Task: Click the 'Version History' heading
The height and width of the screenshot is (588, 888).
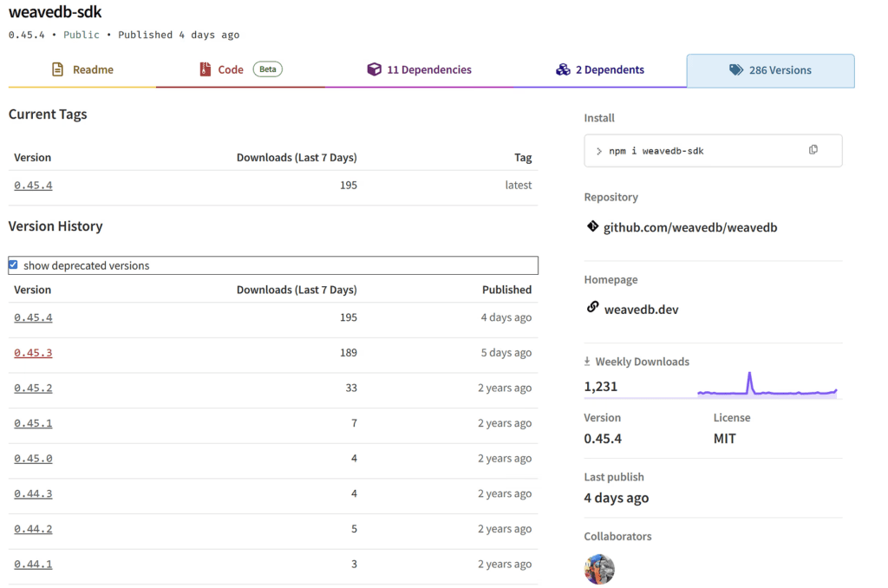Action: [55, 226]
